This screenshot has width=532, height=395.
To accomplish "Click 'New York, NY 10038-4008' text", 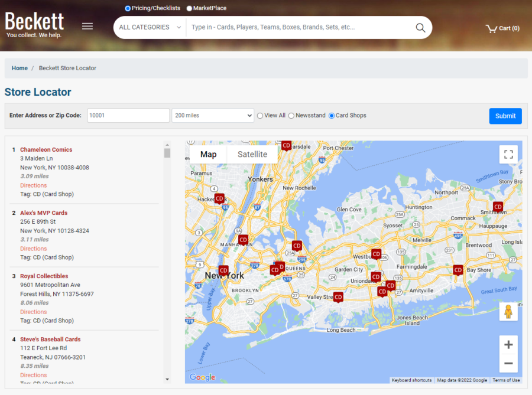I will coord(54,167).
